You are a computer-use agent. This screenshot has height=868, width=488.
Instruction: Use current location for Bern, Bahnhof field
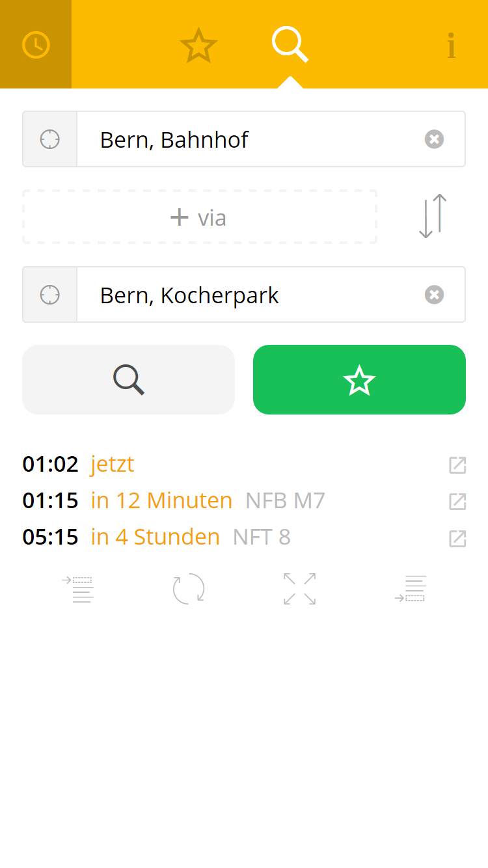pos(50,139)
